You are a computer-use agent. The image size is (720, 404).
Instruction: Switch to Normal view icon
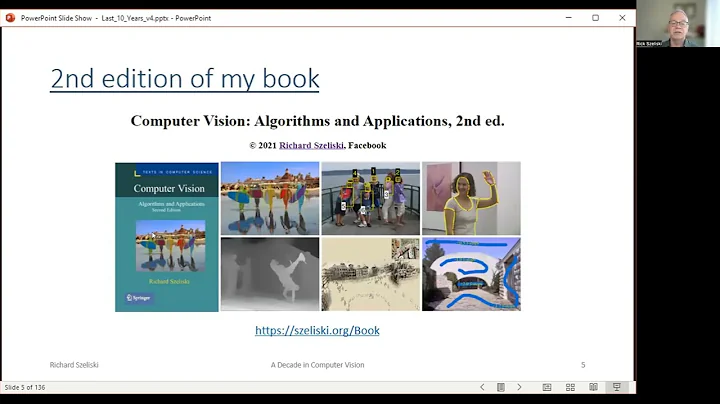[x=547, y=387]
